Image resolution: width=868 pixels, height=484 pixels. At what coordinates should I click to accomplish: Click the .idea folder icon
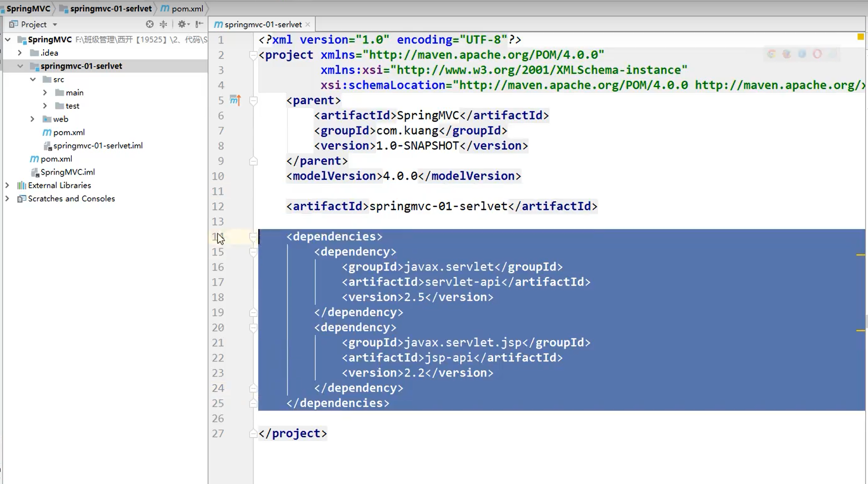(34, 53)
